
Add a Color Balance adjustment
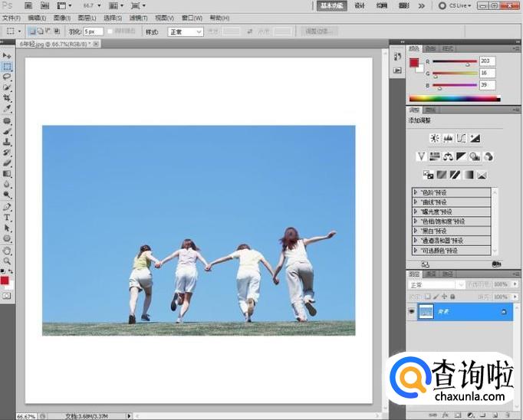tap(448, 156)
